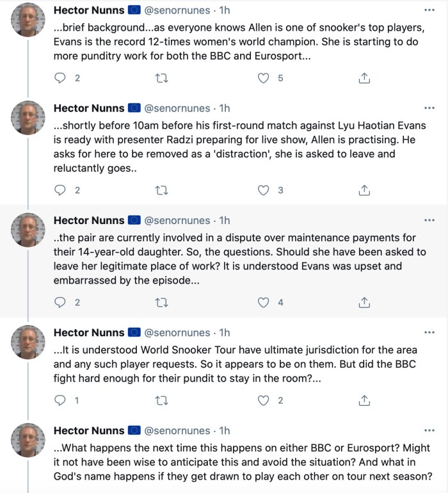Image resolution: width=448 pixels, height=493 pixels.
Task: Share the 'brief background' tweet
Action: coord(364,78)
